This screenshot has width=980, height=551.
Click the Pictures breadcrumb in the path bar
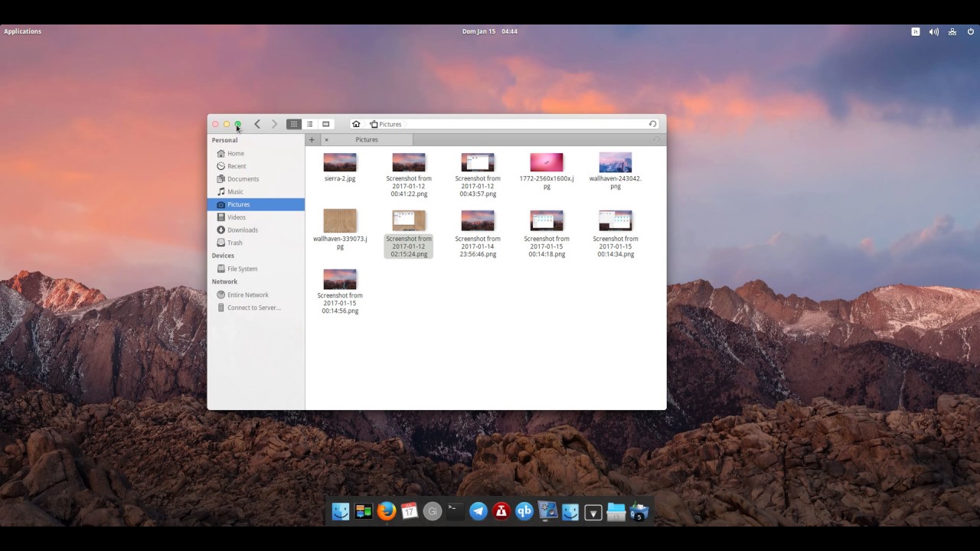pyautogui.click(x=385, y=124)
